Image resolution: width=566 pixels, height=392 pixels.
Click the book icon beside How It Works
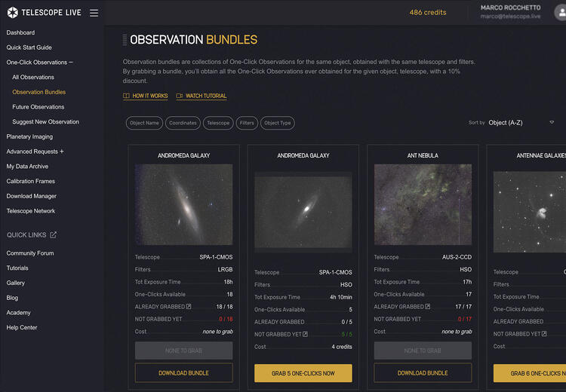coord(126,96)
